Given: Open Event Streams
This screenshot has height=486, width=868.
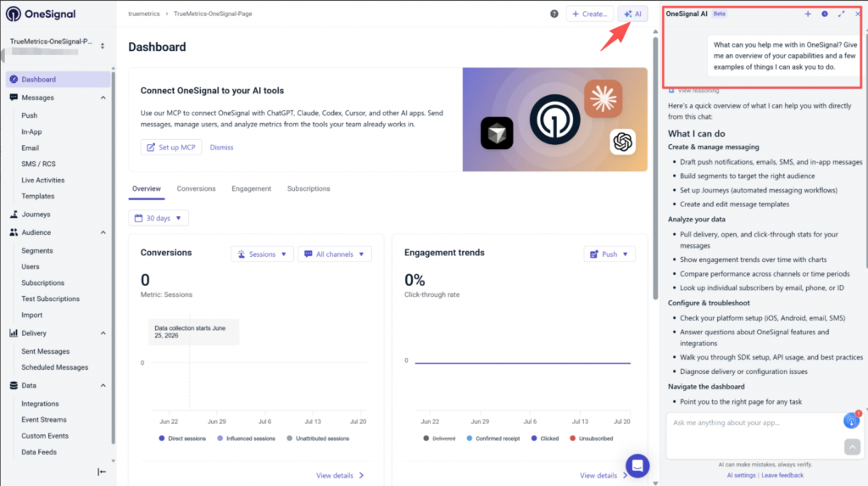Looking at the screenshot, I should [x=44, y=420].
